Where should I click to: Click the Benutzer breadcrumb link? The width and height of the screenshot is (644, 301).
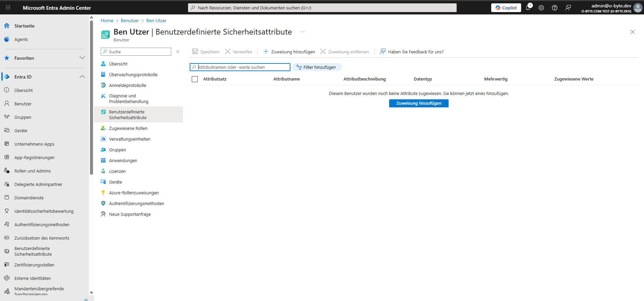tap(130, 20)
